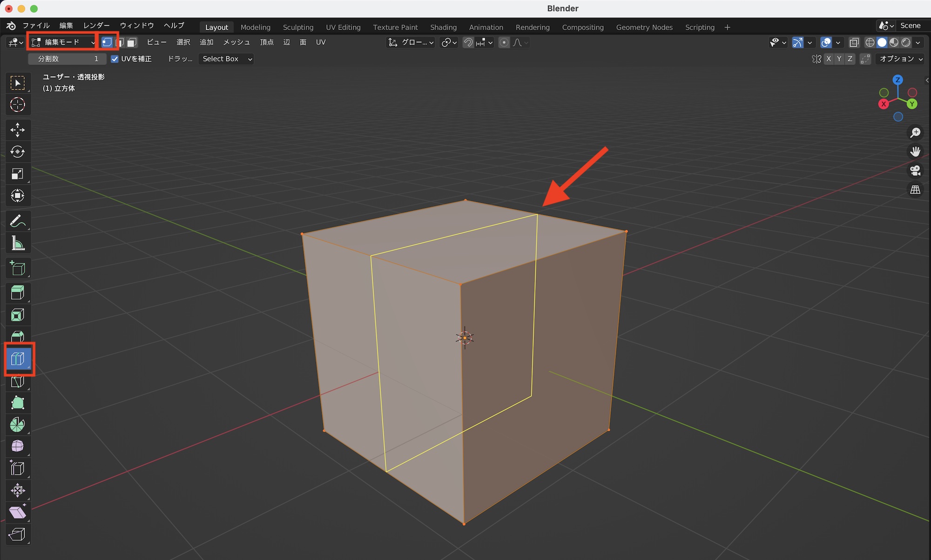Open the 編集モード mode dropdown
Viewport: 931px width, 560px height.
point(62,42)
